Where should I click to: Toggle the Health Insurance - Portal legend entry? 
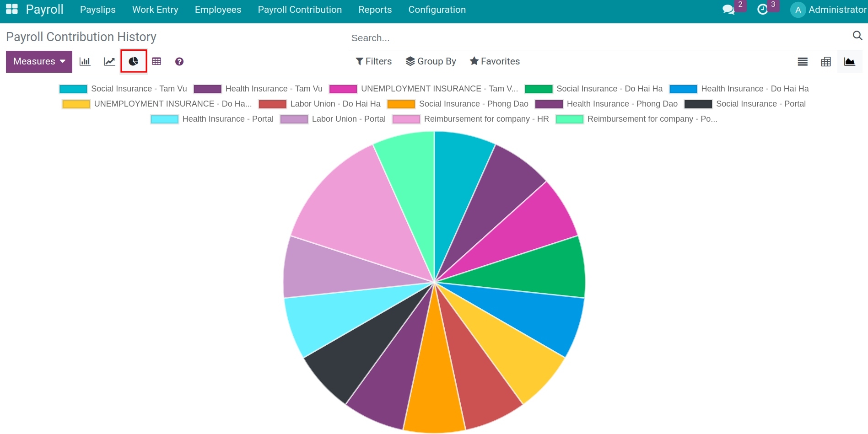(228, 119)
